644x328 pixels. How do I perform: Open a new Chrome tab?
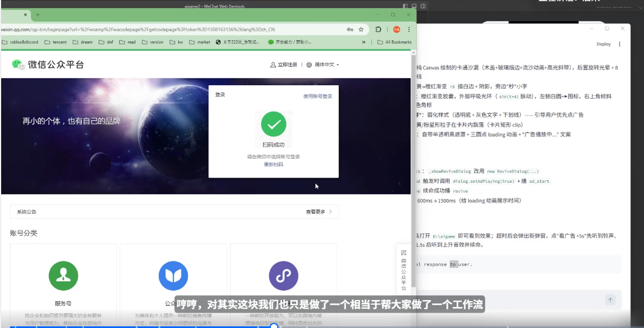click(38, 15)
